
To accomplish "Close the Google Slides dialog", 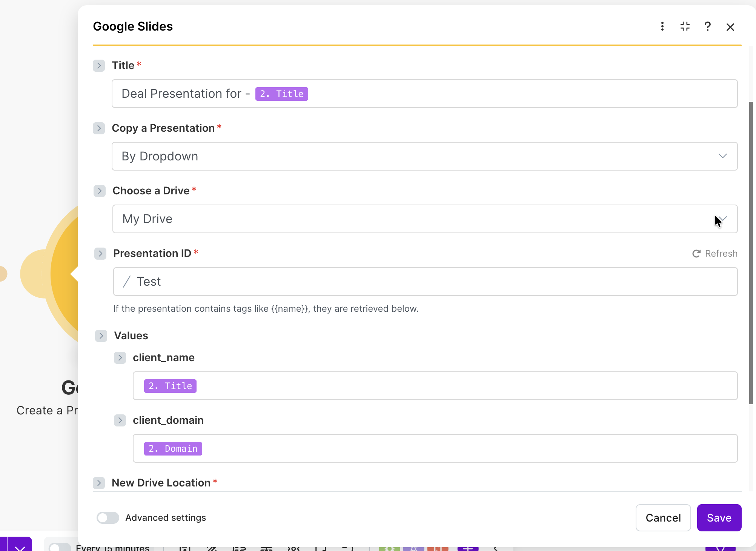I will pos(730,27).
